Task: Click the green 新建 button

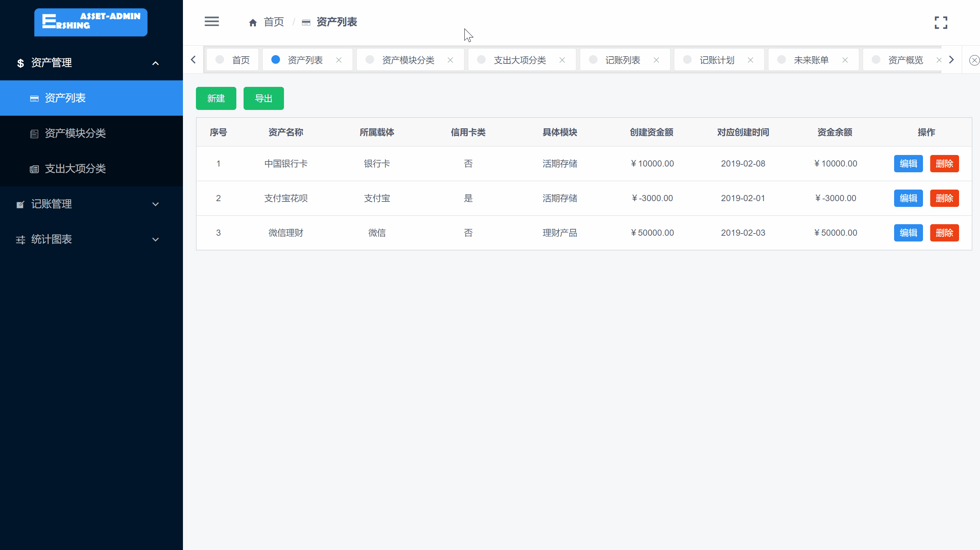Action: tap(216, 98)
